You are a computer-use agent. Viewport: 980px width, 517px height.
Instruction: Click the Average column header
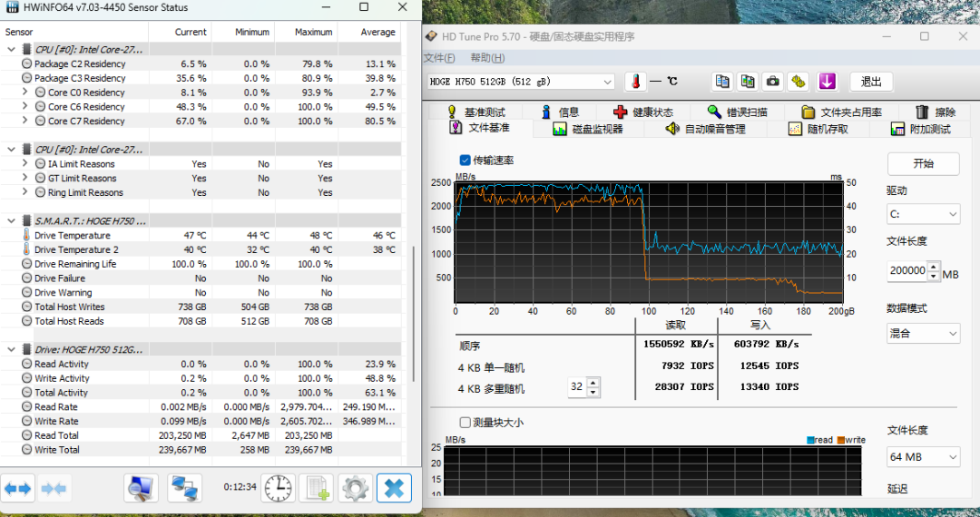369,32
